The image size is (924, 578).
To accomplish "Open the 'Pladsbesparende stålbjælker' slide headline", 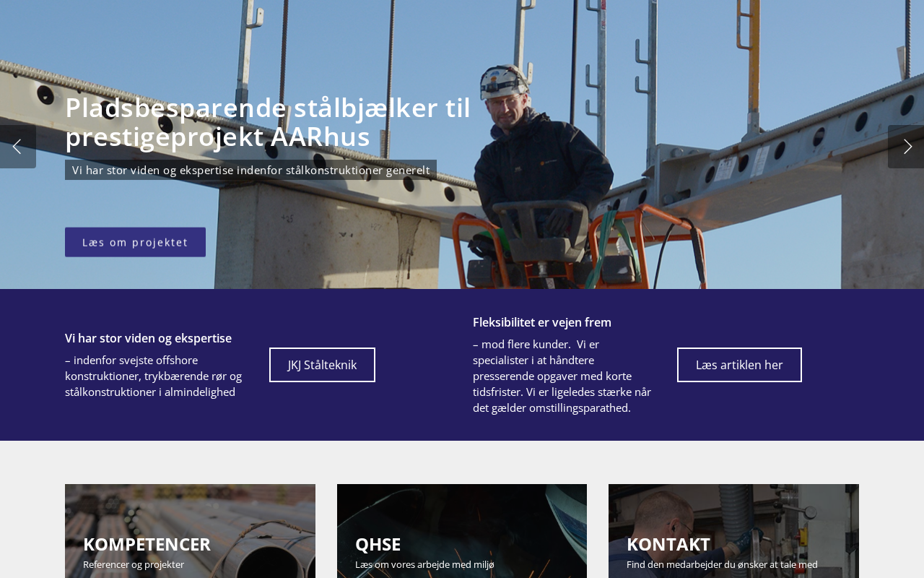I will point(268,122).
